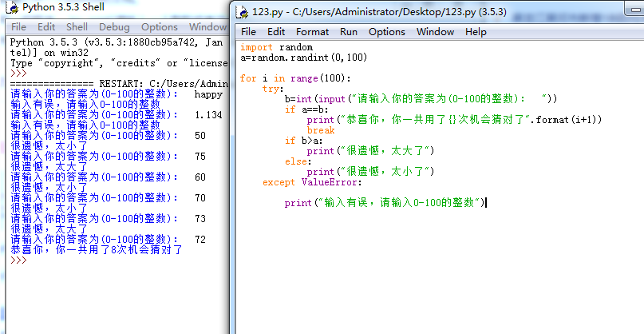Click the 'if a==b:' code line
Image resolution: width=644 pixels, height=334 pixels.
(306, 109)
